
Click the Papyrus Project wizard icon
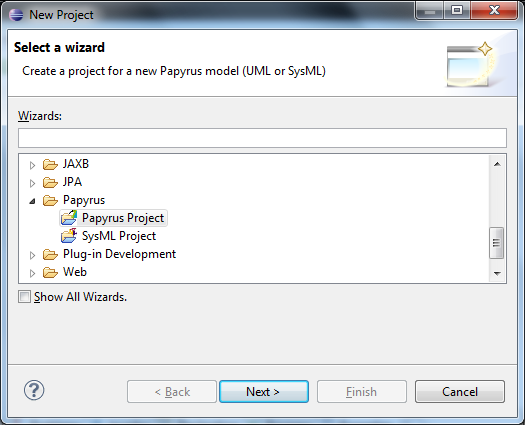tap(69, 218)
